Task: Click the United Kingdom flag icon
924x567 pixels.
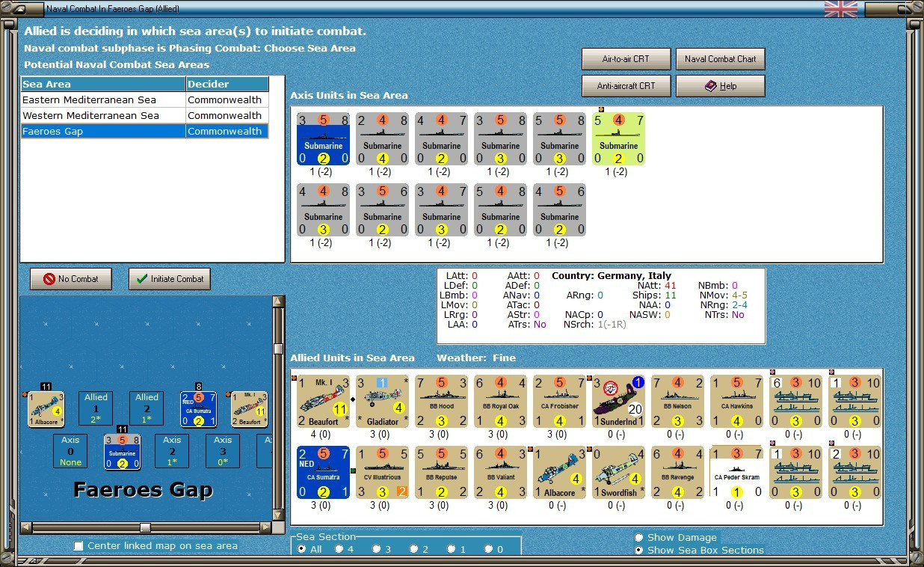Action: pos(841,9)
